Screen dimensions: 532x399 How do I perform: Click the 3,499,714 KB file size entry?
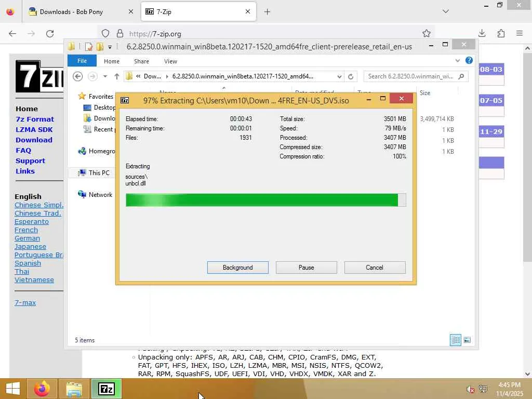pyautogui.click(x=437, y=119)
